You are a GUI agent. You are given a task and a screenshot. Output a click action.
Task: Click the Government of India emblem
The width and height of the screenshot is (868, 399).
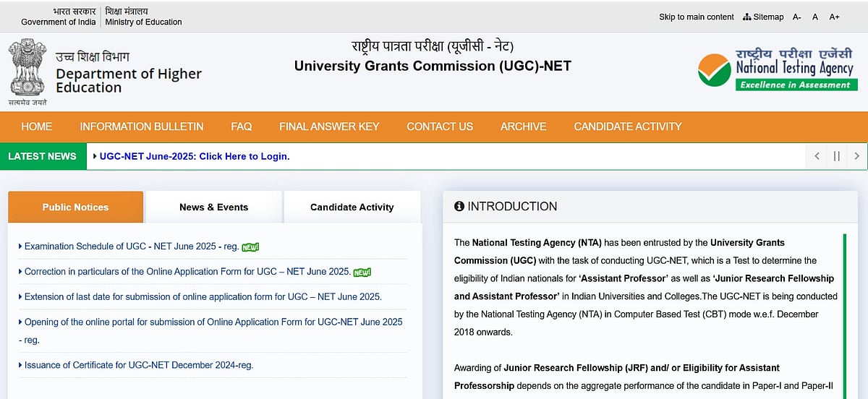click(x=27, y=71)
